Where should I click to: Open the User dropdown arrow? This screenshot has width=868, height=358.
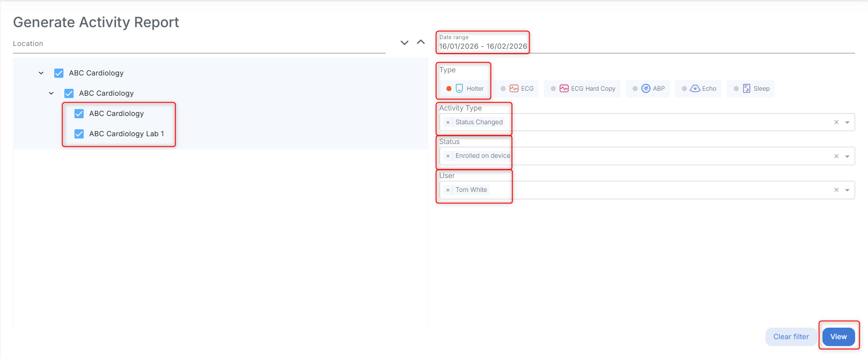click(847, 190)
